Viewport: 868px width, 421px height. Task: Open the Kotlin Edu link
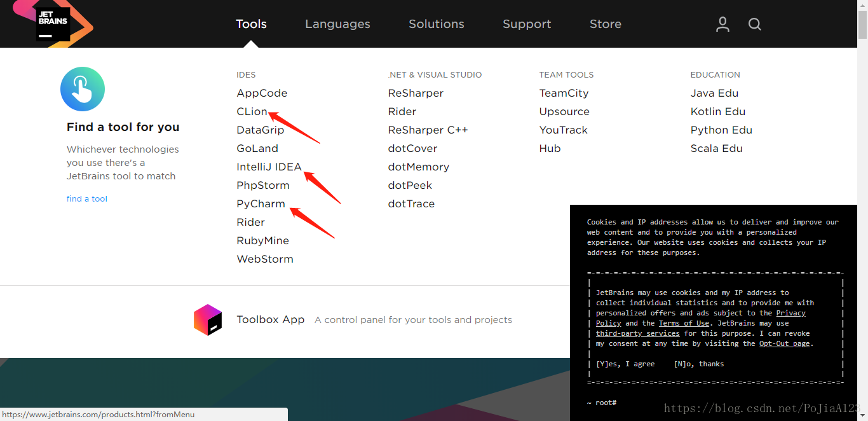(x=718, y=111)
